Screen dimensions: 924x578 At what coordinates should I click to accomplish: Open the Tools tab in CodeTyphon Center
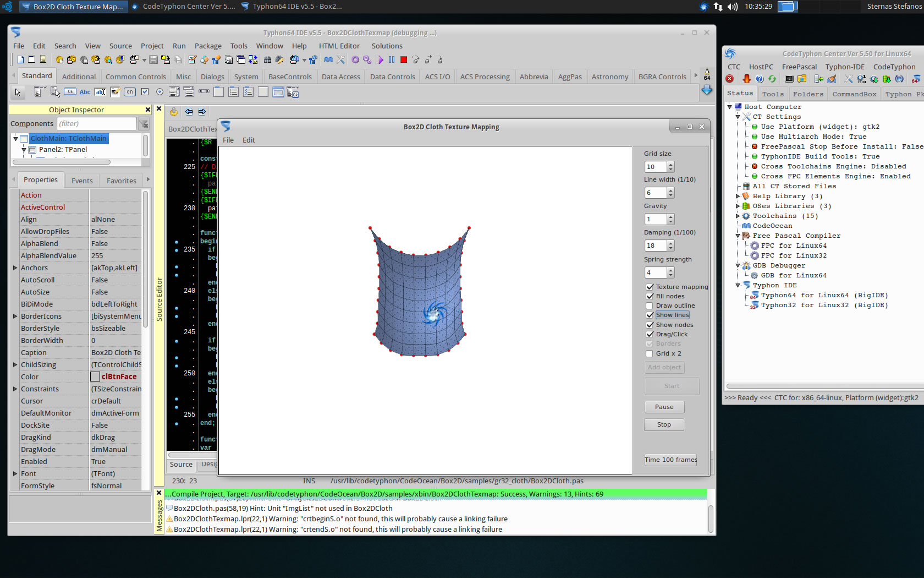(x=773, y=94)
